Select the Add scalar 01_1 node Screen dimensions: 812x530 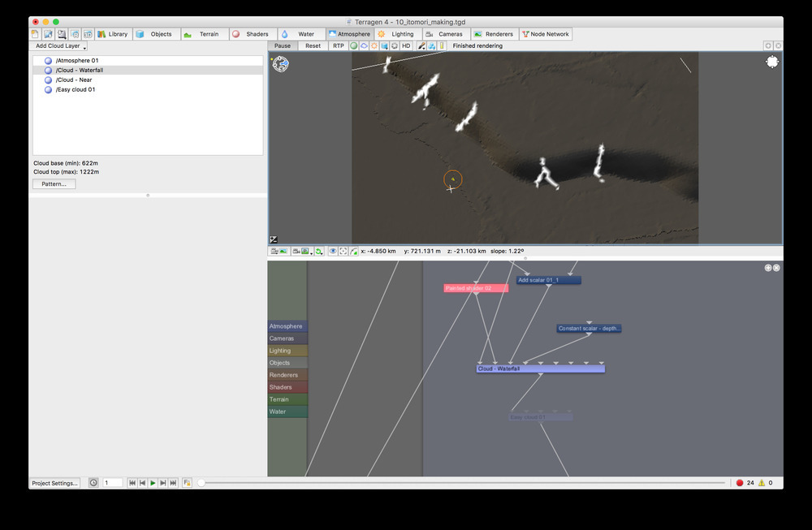(x=548, y=280)
